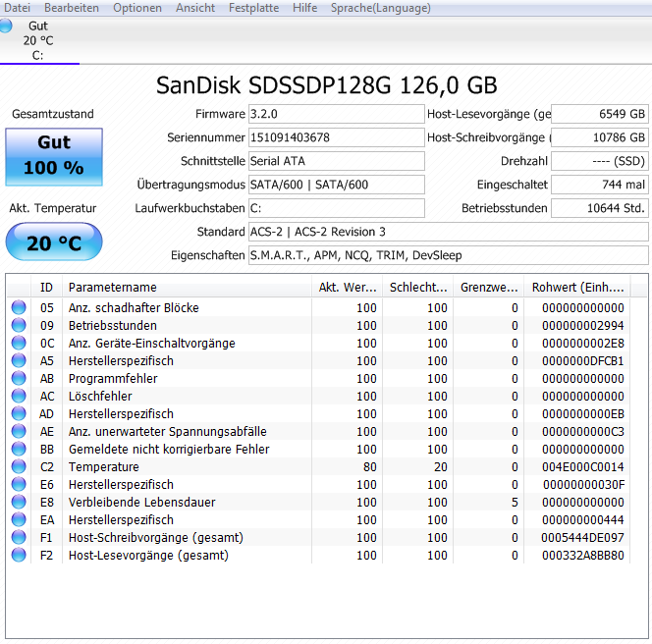
Task: Sort by the Parametername column header
Action: tap(187, 288)
